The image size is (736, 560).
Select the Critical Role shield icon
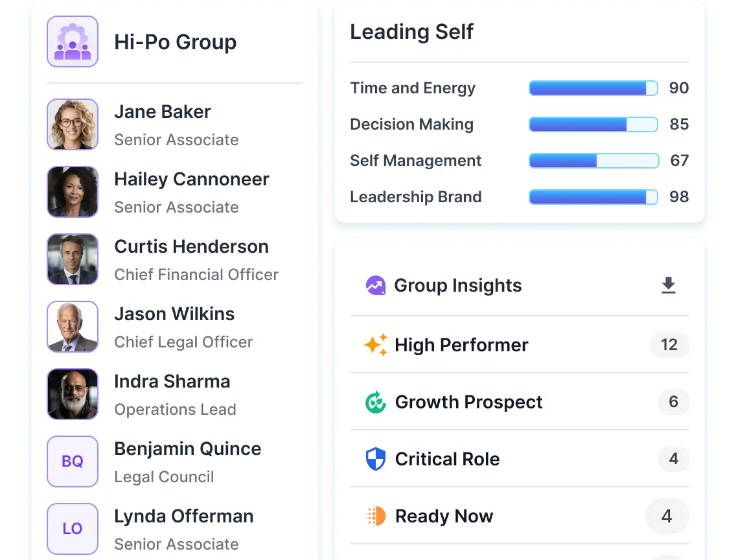(376, 459)
